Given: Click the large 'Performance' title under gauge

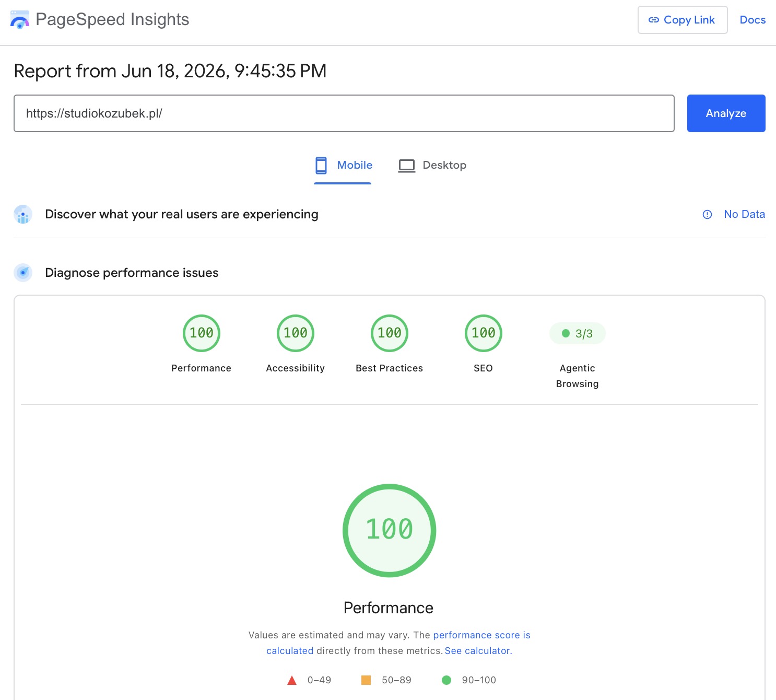Looking at the screenshot, I should point(389,608).
